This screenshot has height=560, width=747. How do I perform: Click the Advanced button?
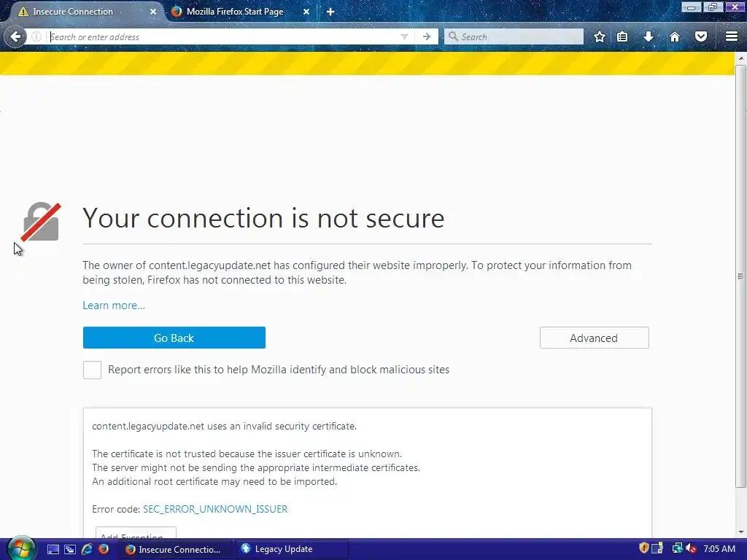pos(594,338)
